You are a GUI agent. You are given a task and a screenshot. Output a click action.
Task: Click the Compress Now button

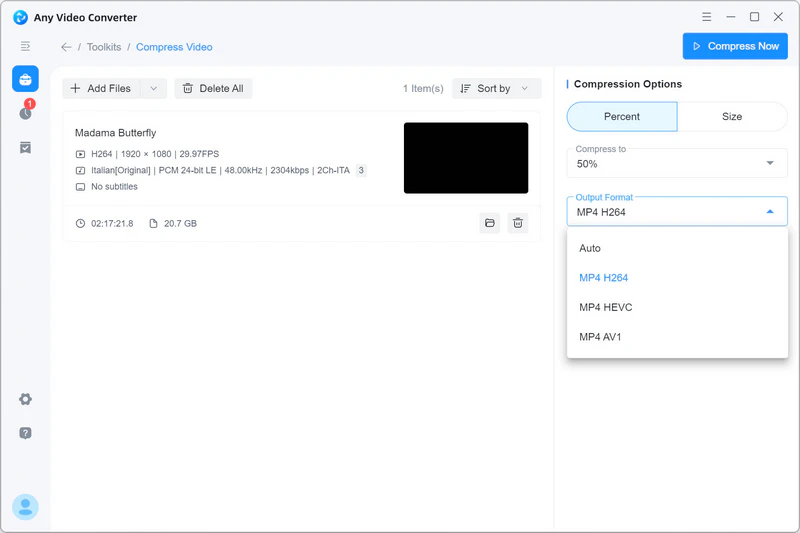(x=735, y=46)
